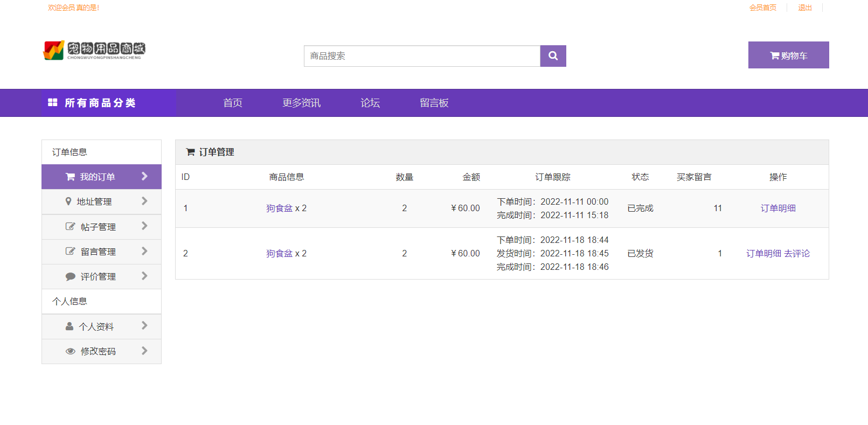Click the grid icon beside 所有商品分类
The width and height of the screenshot is (868, 425).
point(53,102)
